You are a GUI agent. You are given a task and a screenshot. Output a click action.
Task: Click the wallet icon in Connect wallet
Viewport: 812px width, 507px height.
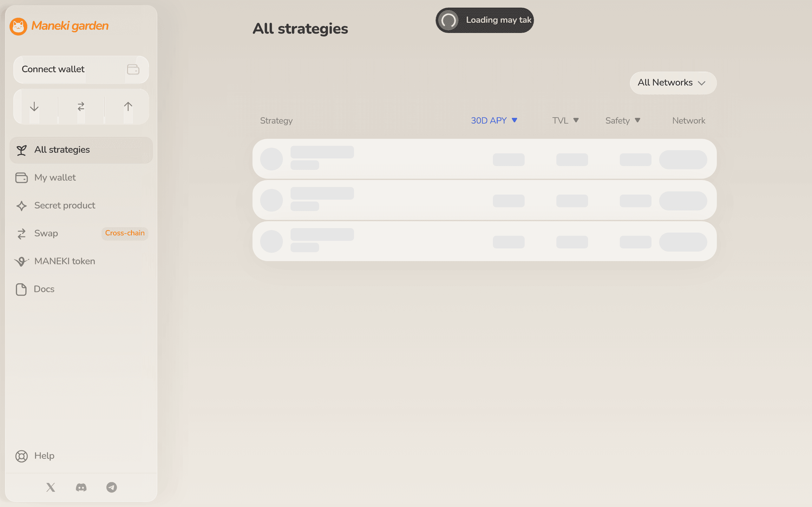(x=133, y=69)
